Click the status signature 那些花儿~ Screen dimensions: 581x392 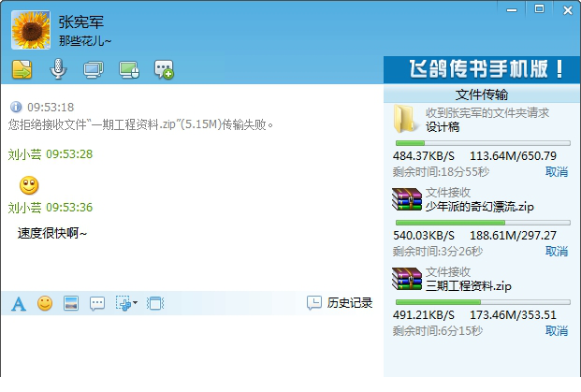[x=85, y=40]
